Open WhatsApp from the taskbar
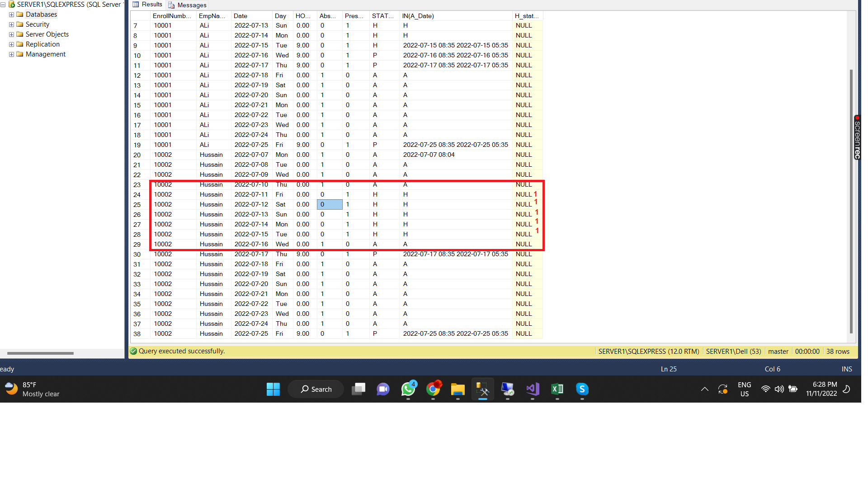868x488 pixels. [408, 389]
